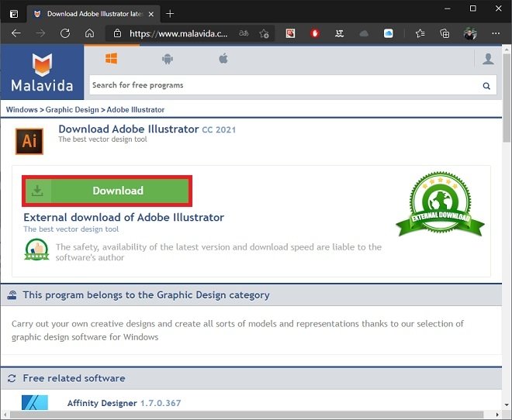Click the thumbs-up rating badge icon
Image resolution: width=512 pixels, height=420 pixels.
37,250
